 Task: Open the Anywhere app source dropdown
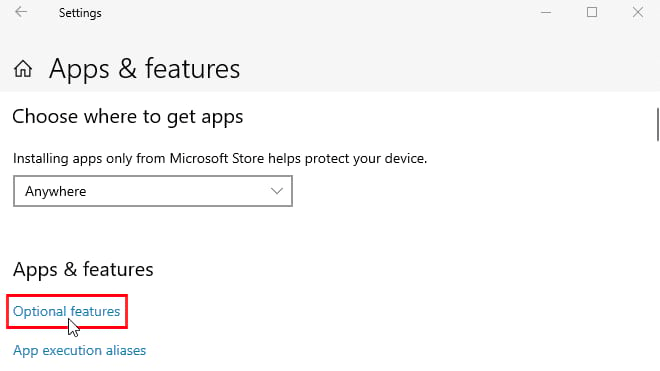point(153,191)
